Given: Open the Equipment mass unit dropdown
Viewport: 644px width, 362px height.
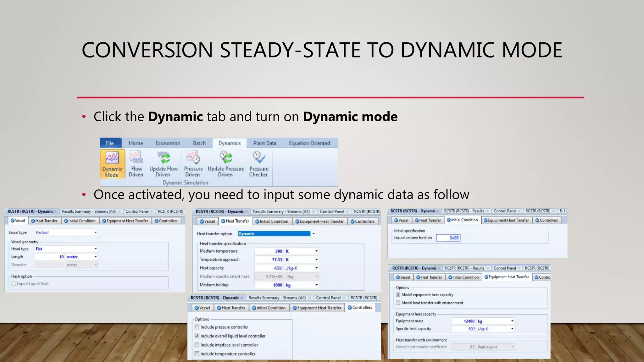Looking at the screenshot, I should coord(512,321).
